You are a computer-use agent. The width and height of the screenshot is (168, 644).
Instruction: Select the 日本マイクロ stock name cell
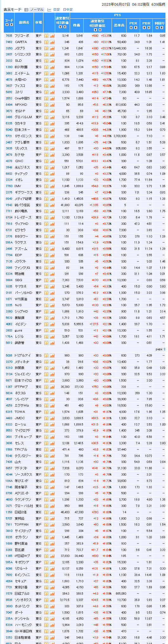tap(24, 381)
